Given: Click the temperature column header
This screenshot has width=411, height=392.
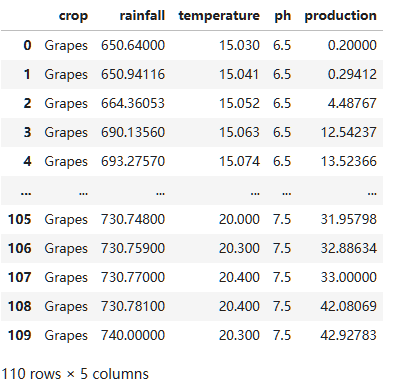Looking at the screenshot, I should [219, 16].
